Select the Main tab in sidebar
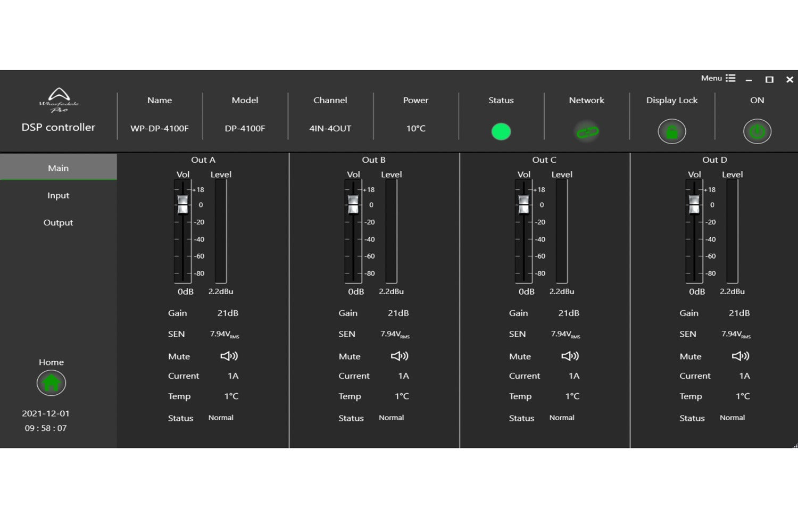The width and height of the screenshot is (798, 532). click(59, 168)
